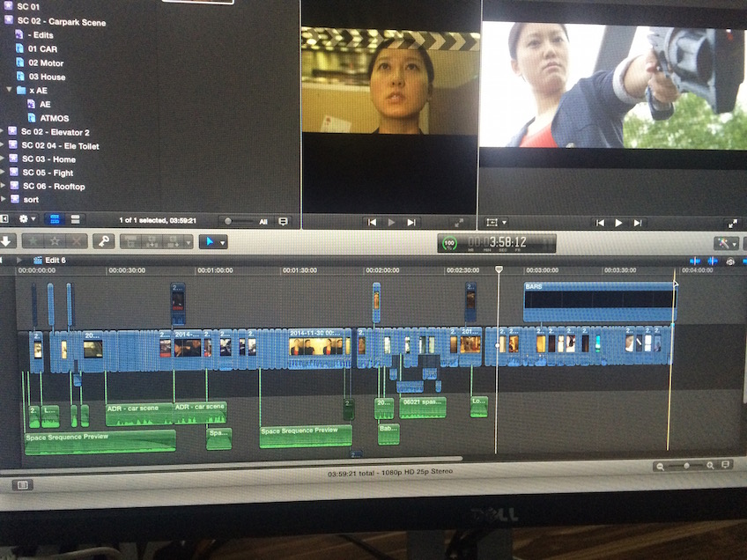The height and width of the screenshot is (560, 747).
Task: Open the enhancements magic wand menu
Action: click(726, 243)
